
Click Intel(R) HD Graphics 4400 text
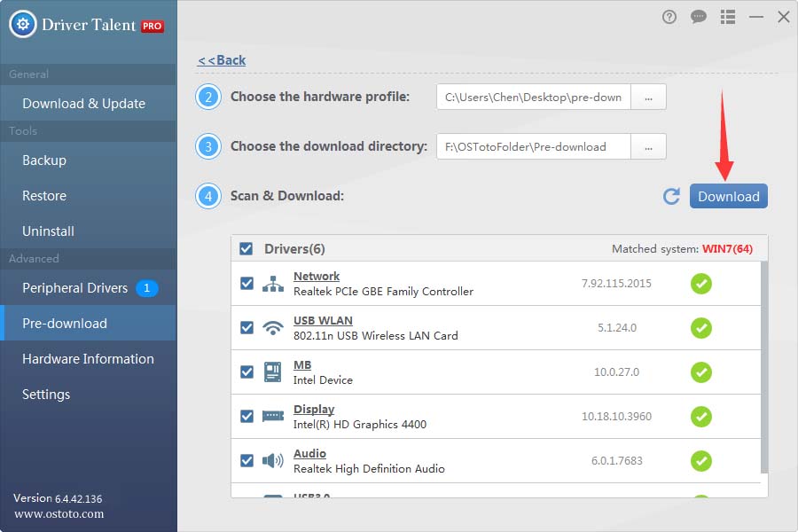click(360, 425)
